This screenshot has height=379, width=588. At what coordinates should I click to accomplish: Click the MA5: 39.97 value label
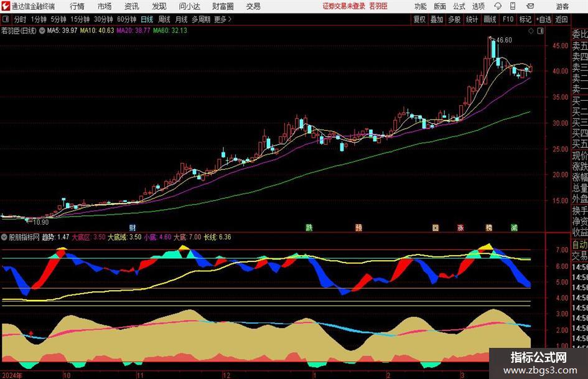point(62,30)
